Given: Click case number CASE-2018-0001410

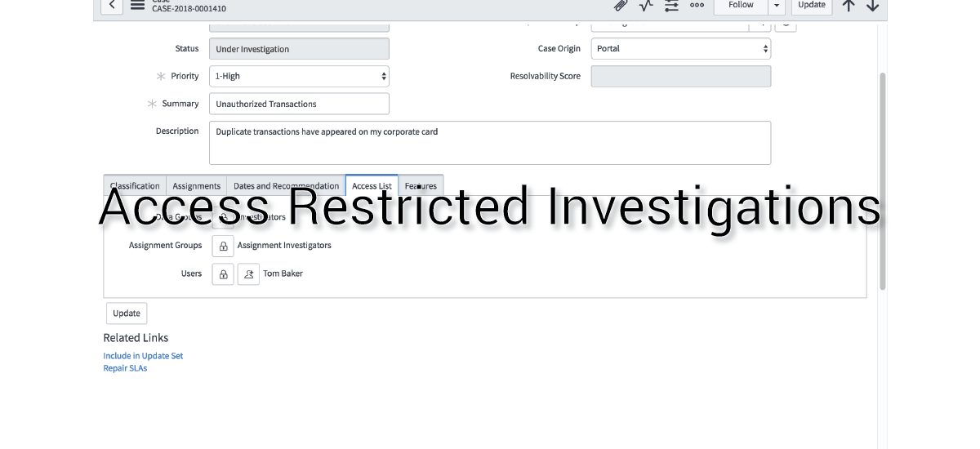Looking at the screenshot, I should click(189, 9).
